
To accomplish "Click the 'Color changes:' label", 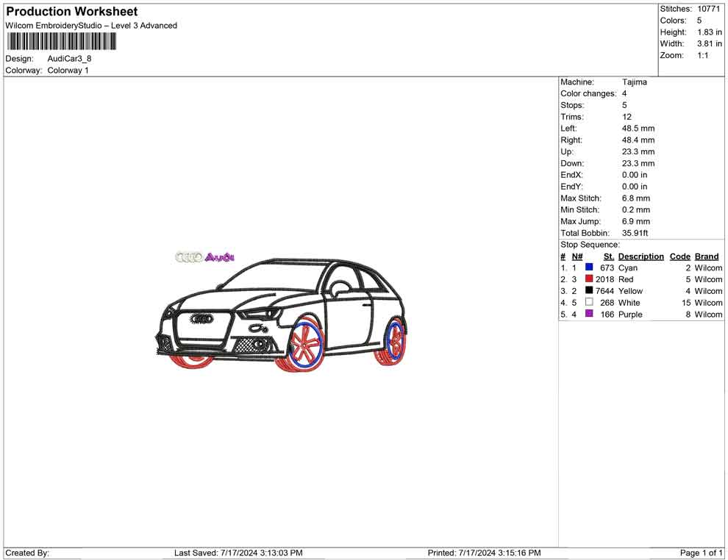I will click(588, 94).
